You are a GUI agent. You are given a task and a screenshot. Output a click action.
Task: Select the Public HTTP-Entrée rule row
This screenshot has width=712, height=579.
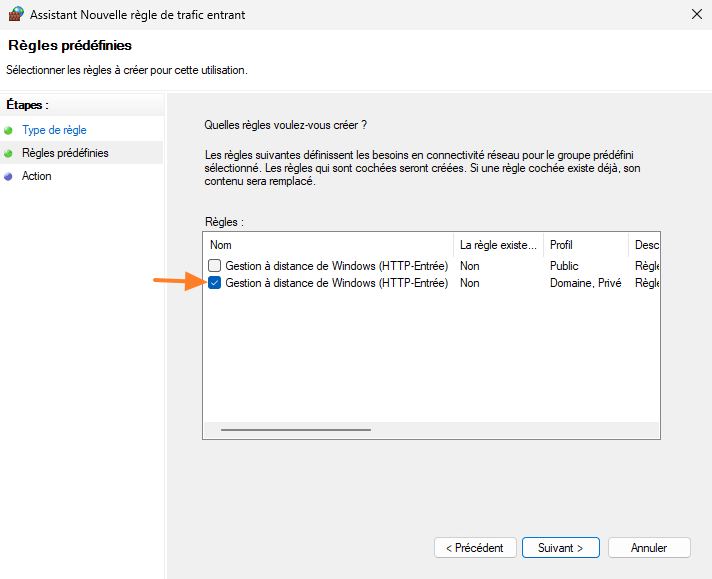(336, 266)
